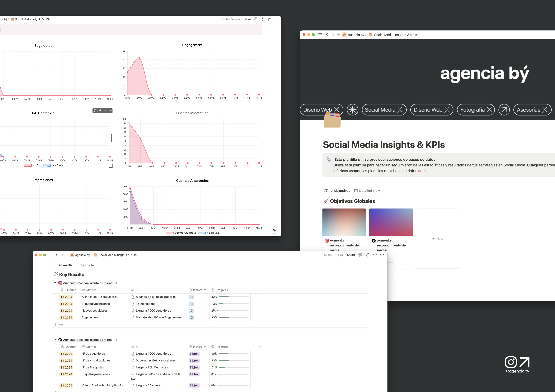Image resolution: width=555 pixels, height=392 pixels.
Task: Click the Notion AI sparkle button below Cuentas Alcanzadas chart
Action: point(274,230)
